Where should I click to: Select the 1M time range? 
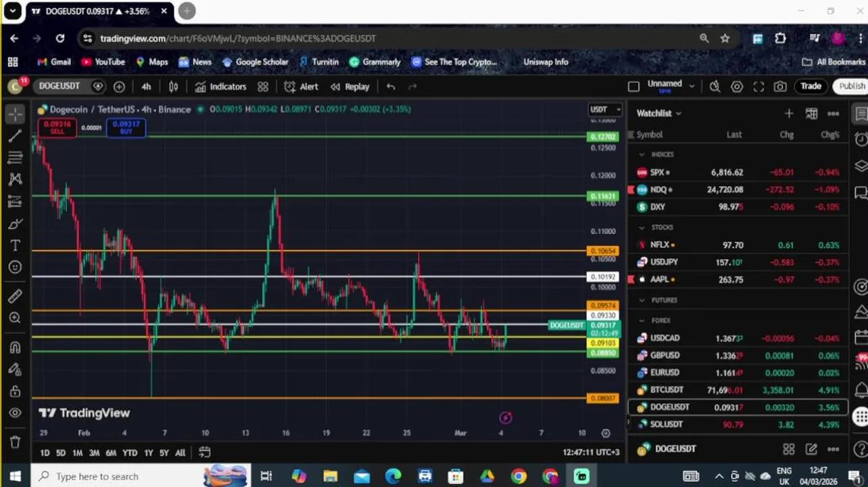[x=77, y=453]
